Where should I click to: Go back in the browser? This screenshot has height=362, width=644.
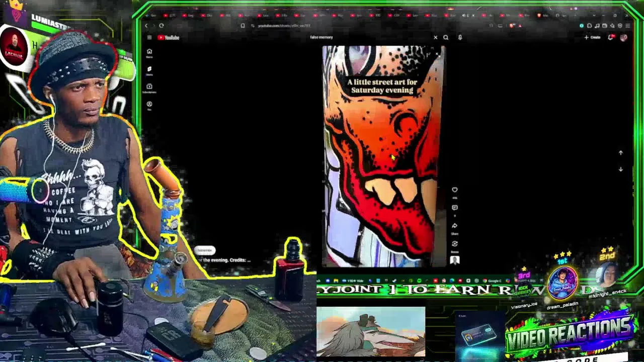click(146, 26)
